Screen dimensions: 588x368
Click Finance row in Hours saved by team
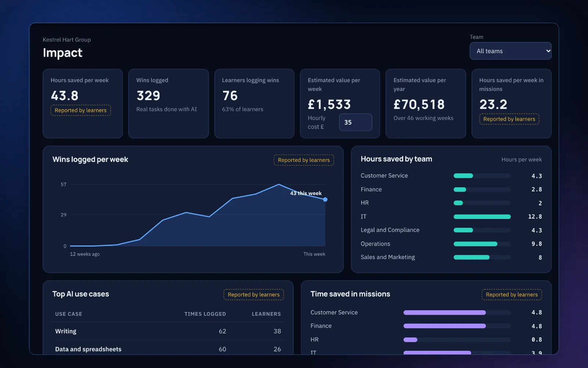point(451,190)
